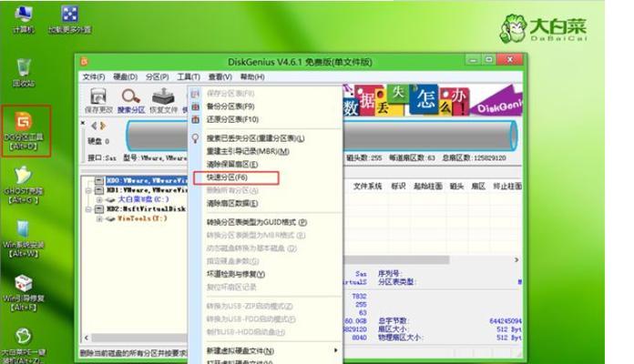
Task: Launch Win引导修复 desktop icon
Action: click(x=24, y=293)
